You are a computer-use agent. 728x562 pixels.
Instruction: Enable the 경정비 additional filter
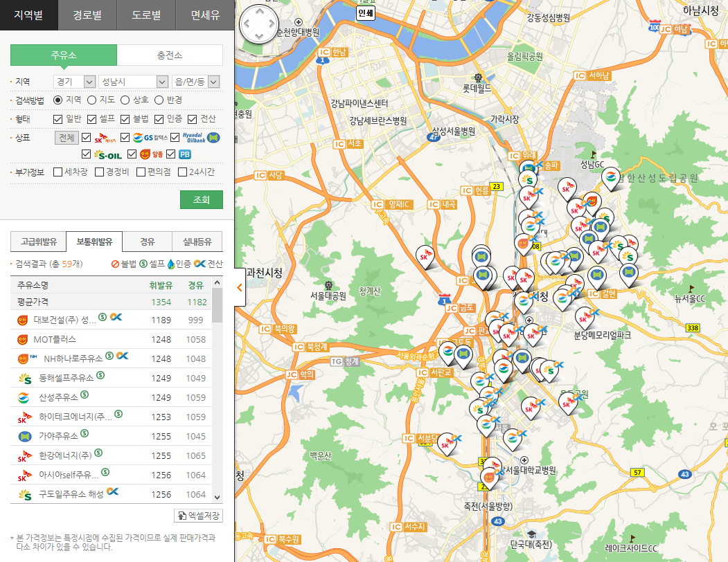pos(99,172)
